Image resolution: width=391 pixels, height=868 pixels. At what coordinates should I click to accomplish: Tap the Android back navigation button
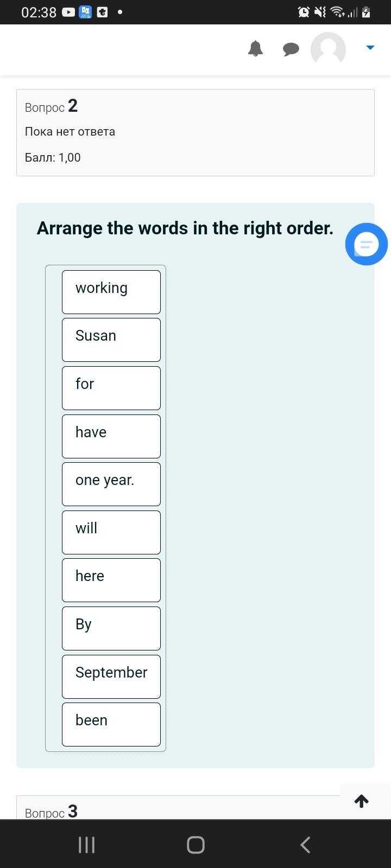[x=305, y=845]
